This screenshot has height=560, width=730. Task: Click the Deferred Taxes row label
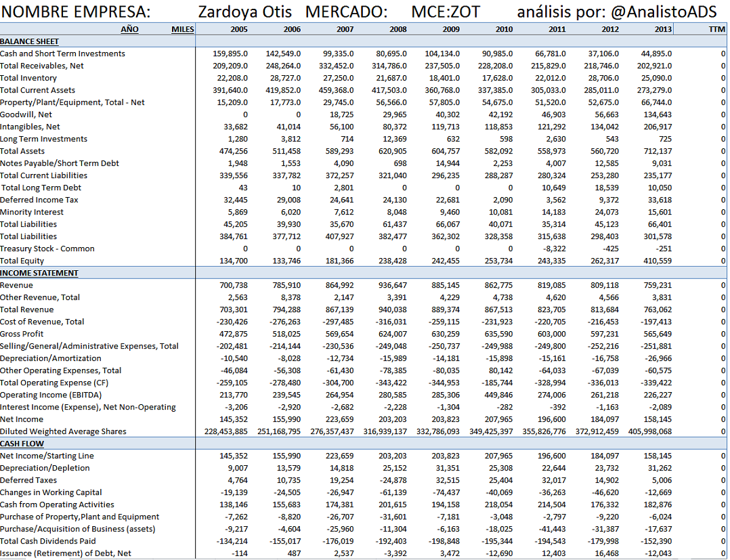point(28,480)
